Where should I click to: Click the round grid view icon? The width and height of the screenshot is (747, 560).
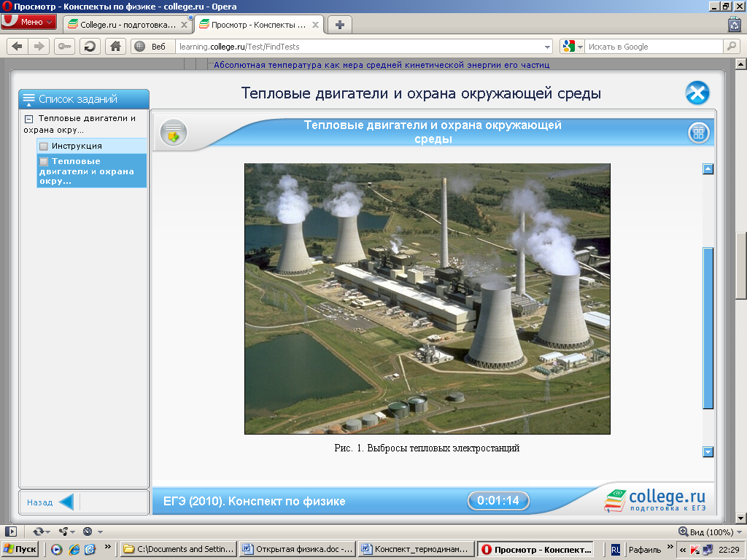click(x=698, y=133)
